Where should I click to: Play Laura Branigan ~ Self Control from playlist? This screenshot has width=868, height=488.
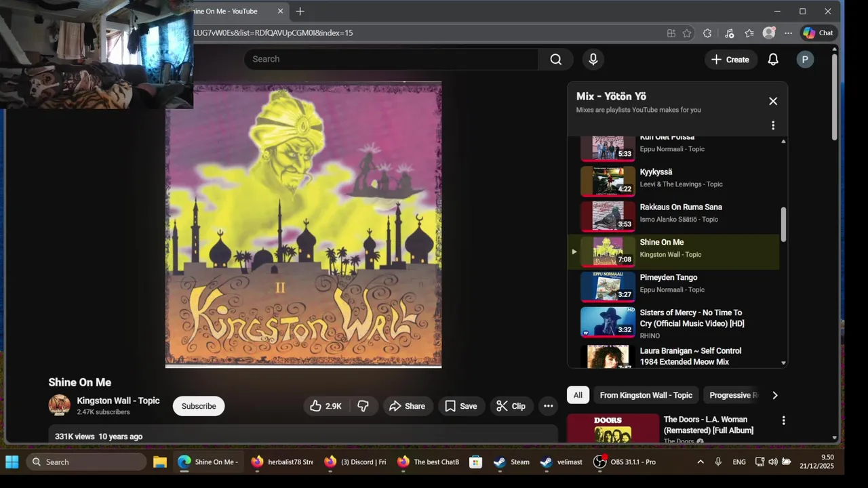(x=673, y=356)
